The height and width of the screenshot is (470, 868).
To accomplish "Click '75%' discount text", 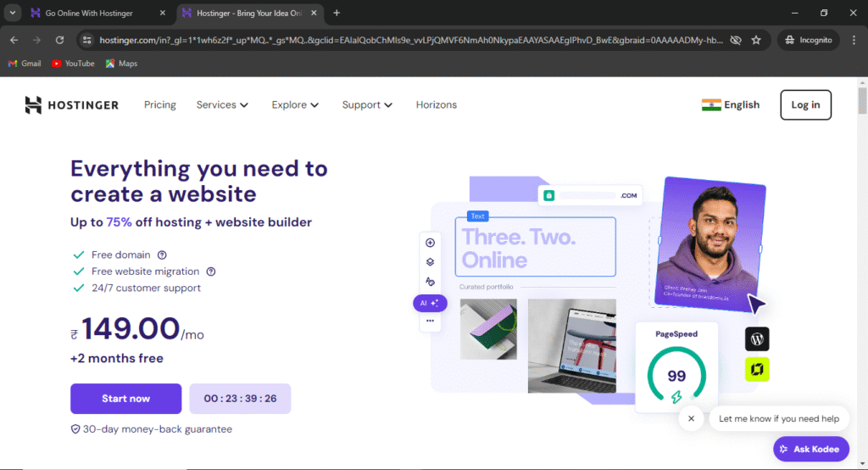I will 119,222.
